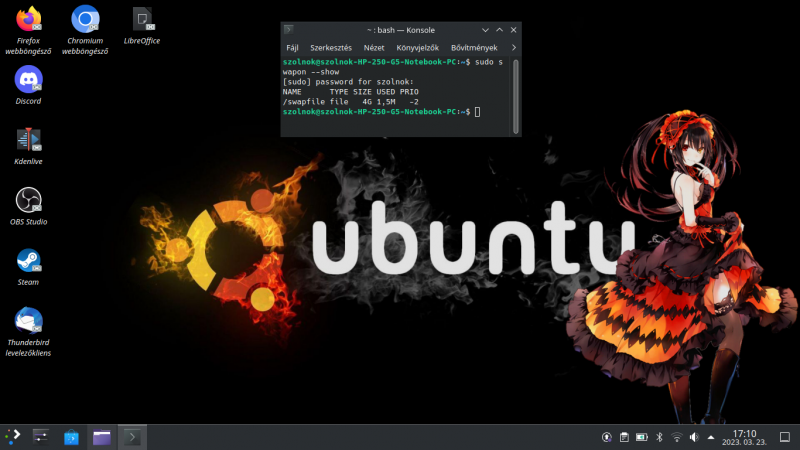Select the OBS Studio desktop icon
Image resolution: width=800 pixels, height=450 pixels.
(x=28, y=207)
